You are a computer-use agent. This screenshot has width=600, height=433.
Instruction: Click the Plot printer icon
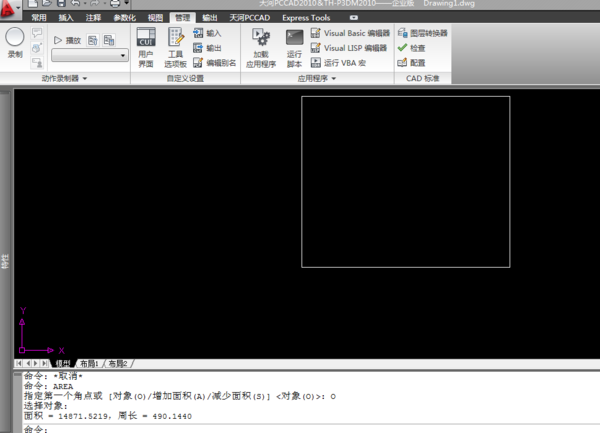coord(115,3)
